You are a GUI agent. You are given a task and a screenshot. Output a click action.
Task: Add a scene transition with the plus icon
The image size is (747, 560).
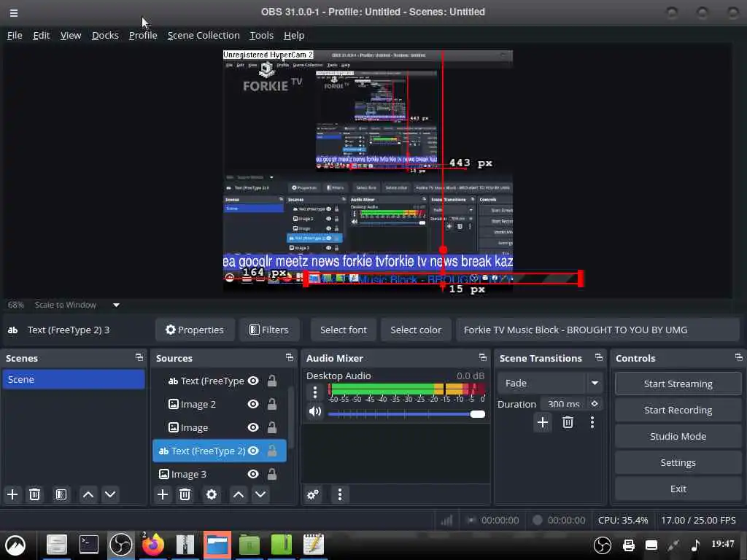pos(542,422)
